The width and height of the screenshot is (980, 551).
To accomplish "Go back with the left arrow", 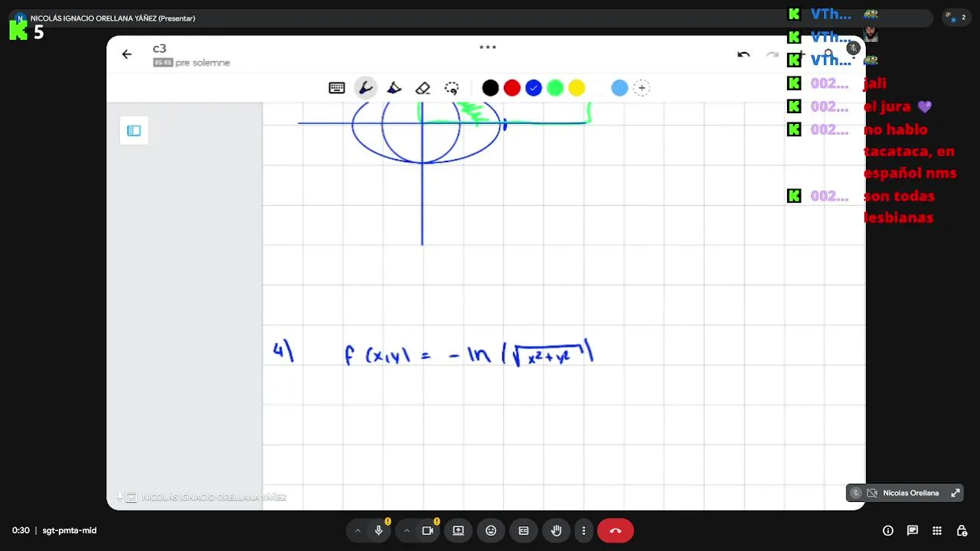I will click(x=127, y=54).
